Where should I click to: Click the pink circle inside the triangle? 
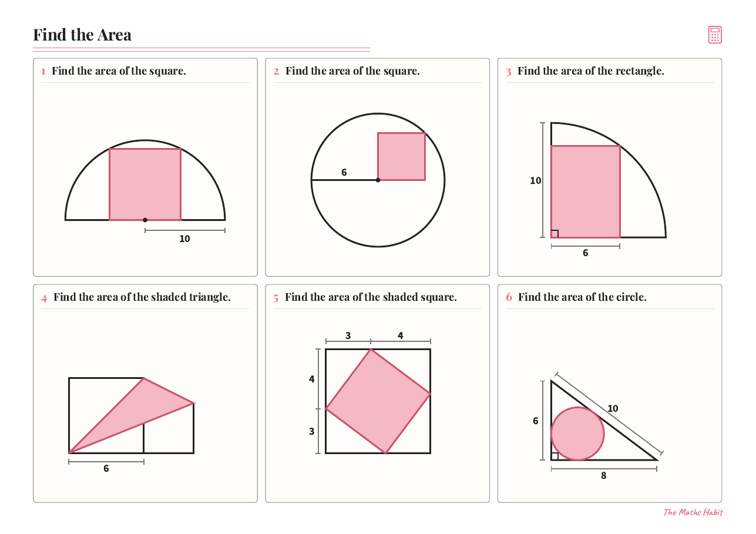tap(577, 434)
